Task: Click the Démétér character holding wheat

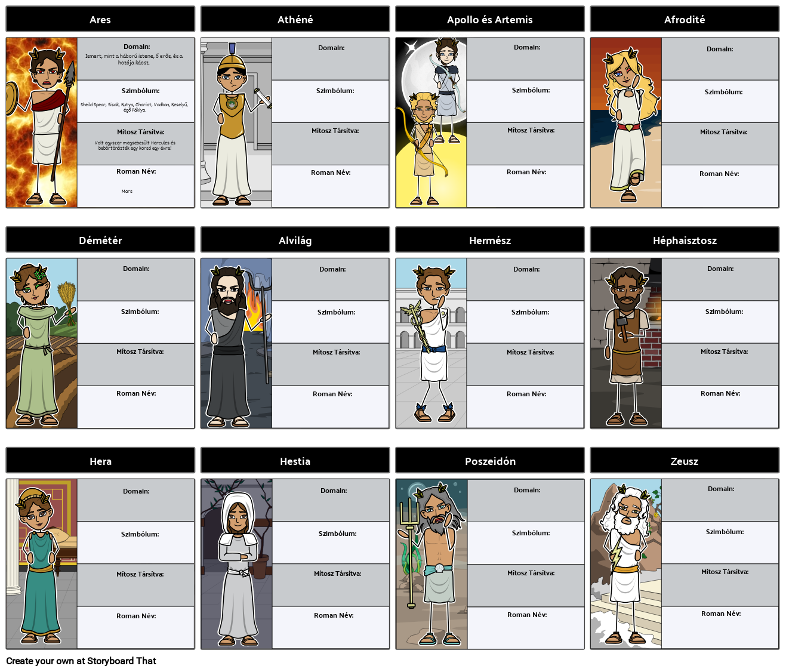Action: coord(42,343)
